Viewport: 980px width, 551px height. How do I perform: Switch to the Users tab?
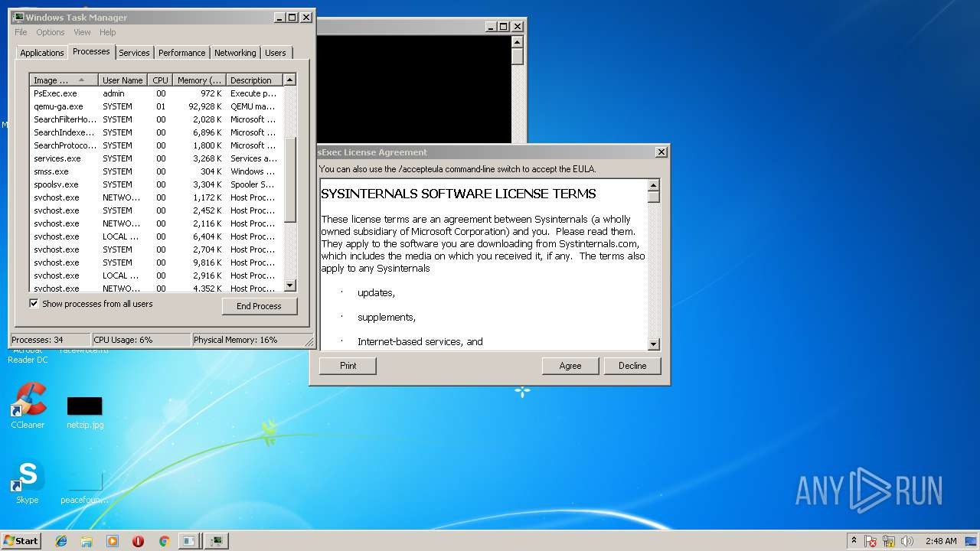point(276,53)
